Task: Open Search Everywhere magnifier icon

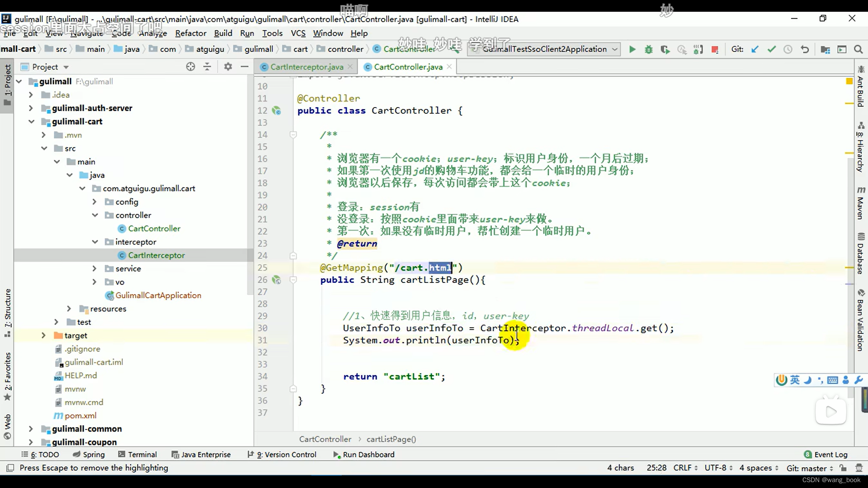Action: coord(858,49)
